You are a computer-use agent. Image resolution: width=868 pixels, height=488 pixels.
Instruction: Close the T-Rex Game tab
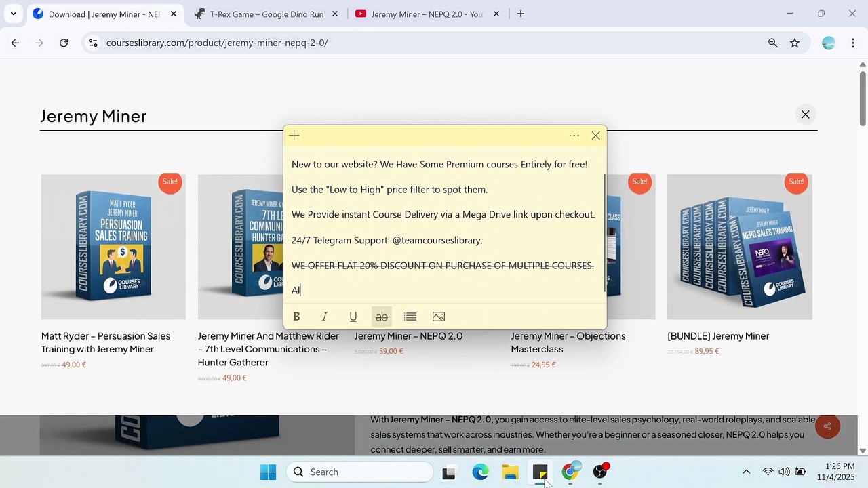coord(334,14)
